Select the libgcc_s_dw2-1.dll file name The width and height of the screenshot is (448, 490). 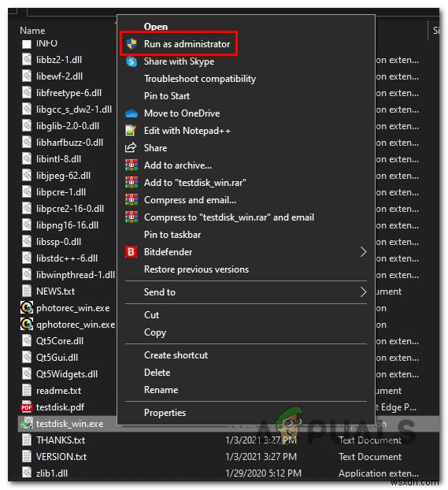[74, 110]
